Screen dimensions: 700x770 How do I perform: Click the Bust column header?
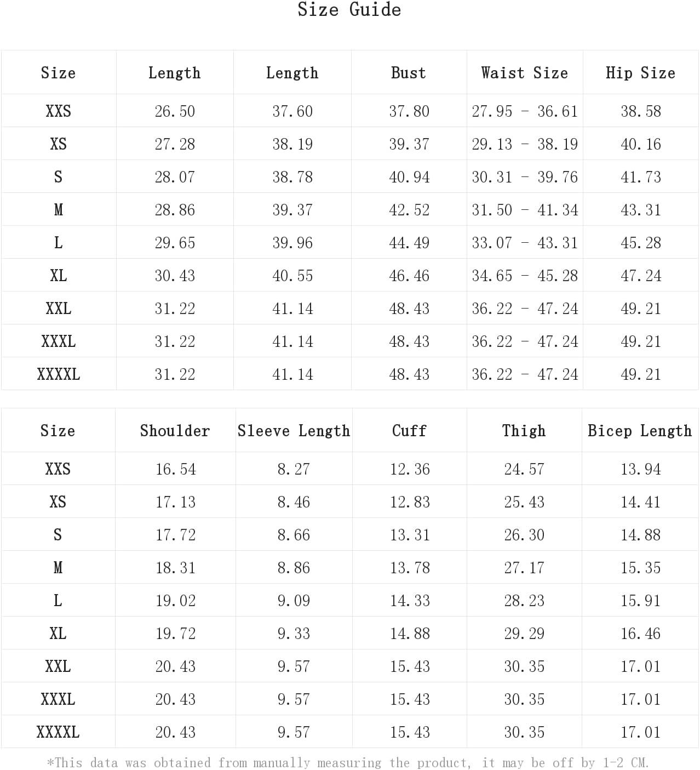409,73
